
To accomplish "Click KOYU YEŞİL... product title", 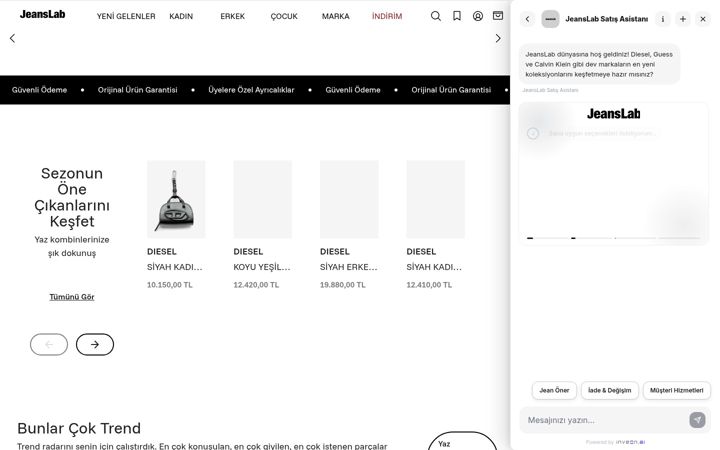I will click(x=262, y=267).
